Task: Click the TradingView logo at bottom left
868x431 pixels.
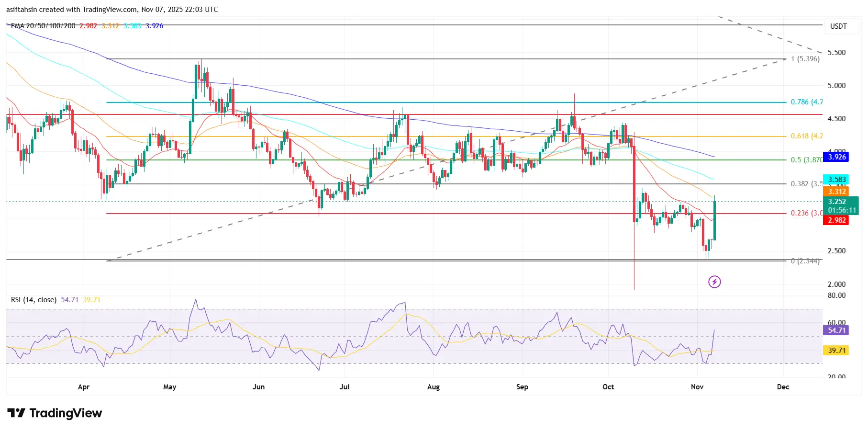Action: pos(55,413)
